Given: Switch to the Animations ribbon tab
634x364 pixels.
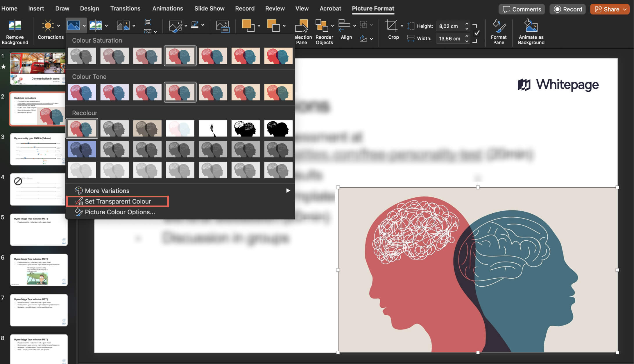Looking at the screenshot, I should click(x=168, y=8).
